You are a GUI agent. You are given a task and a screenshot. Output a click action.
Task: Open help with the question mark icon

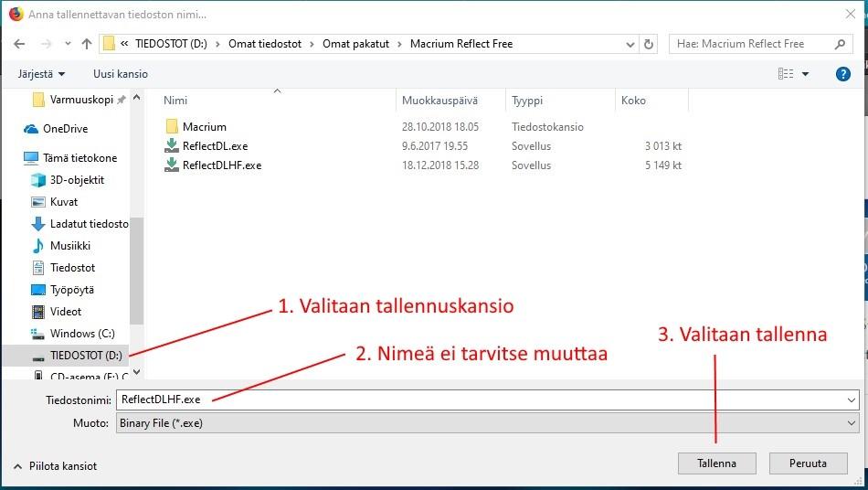pos(842,74)
